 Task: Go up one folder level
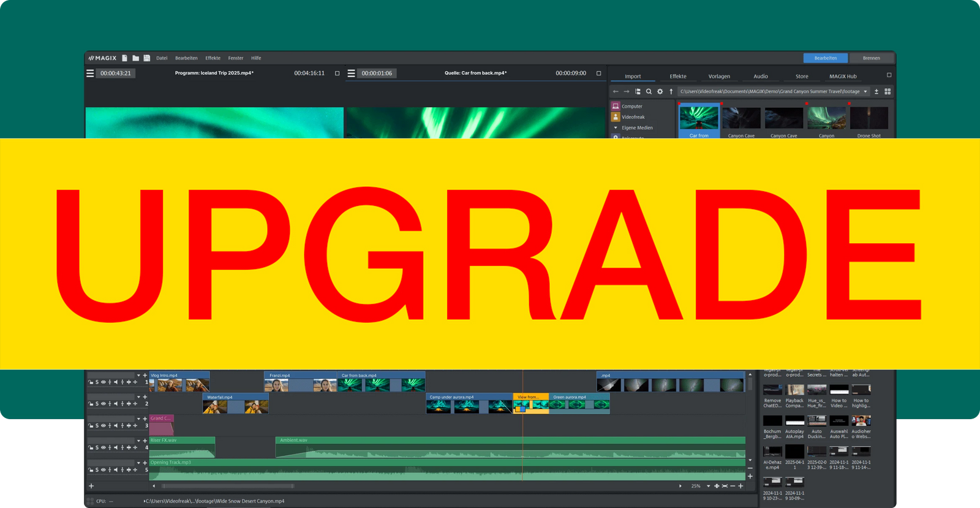671,91
